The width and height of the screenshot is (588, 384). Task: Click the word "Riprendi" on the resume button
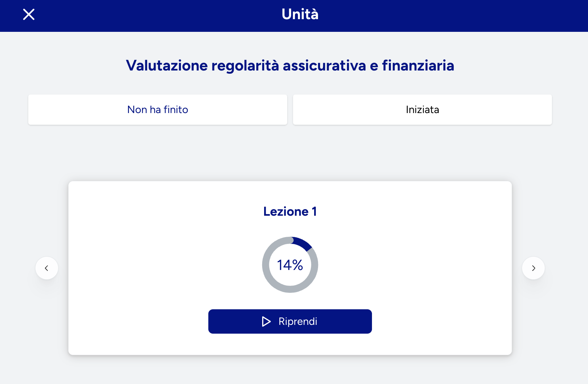click(x=298, y=321)
